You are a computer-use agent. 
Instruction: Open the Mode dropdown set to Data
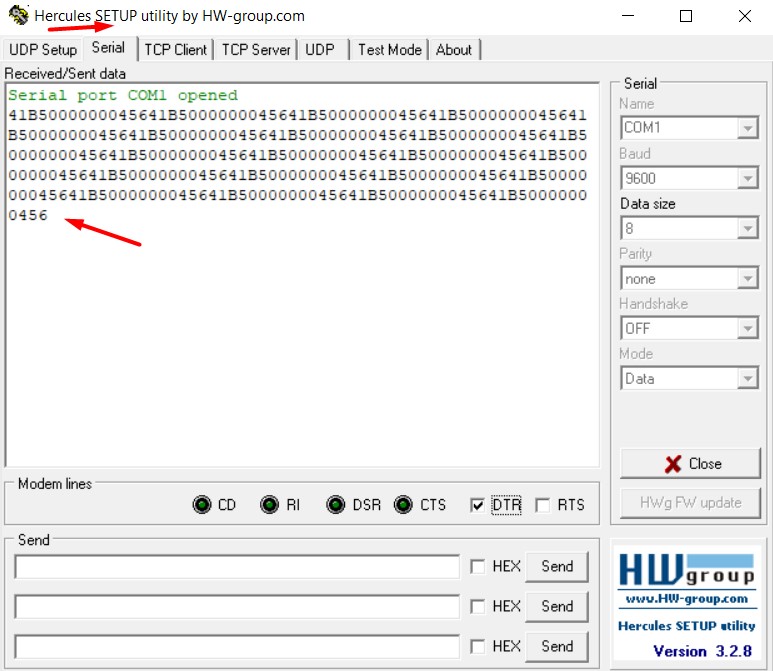point(689,378)
